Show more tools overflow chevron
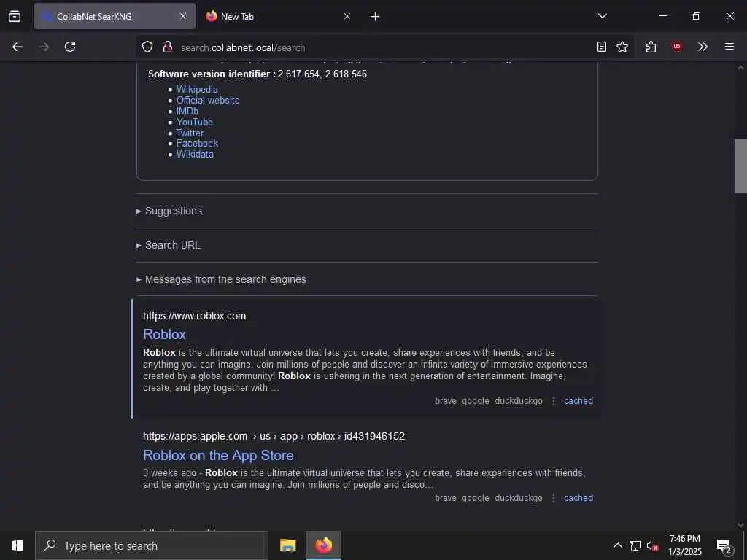The image size is (747, 560). (703, 47)
